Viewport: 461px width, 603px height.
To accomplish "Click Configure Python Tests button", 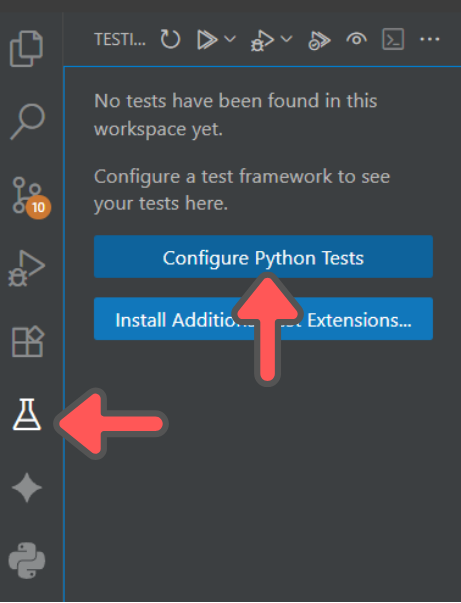I will 263,257.
